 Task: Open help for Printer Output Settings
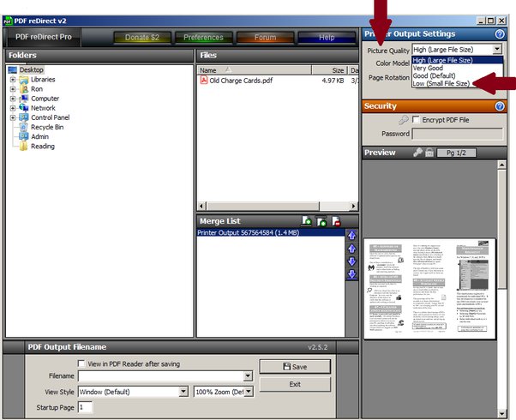[x=500, y=34]
